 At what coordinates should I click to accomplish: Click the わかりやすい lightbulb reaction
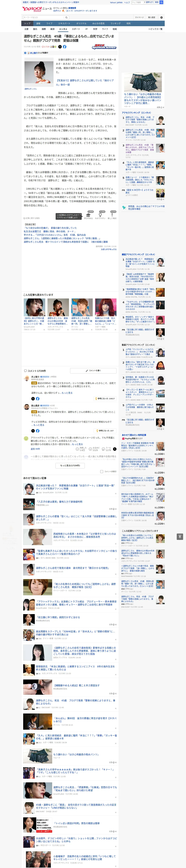[100, 215]
